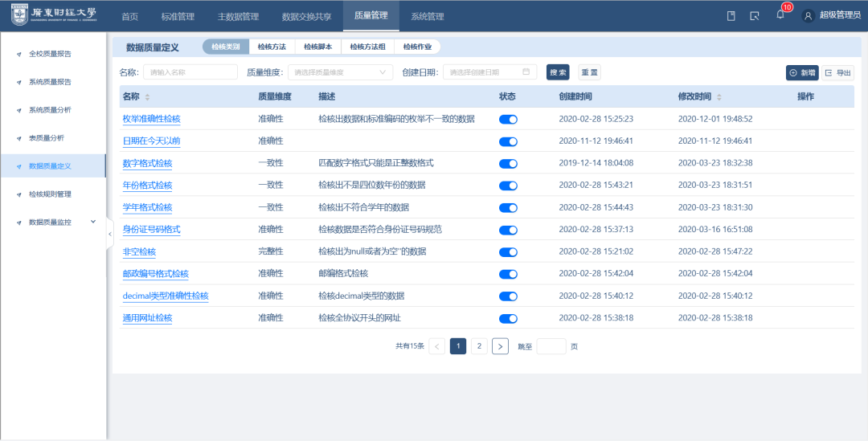
Task: Turn off status toggle for 通用网址检核
Action: (x=508, y=319)
